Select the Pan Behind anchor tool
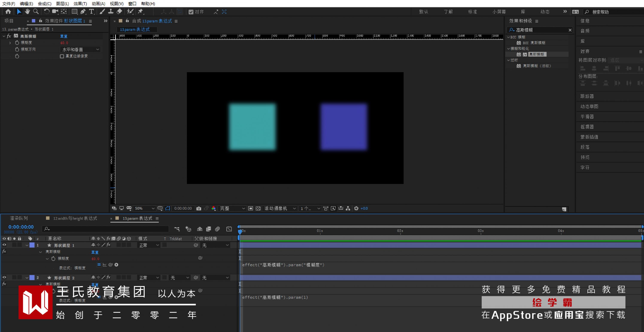Viewport: 644px width, 332px height. [64, 12]
